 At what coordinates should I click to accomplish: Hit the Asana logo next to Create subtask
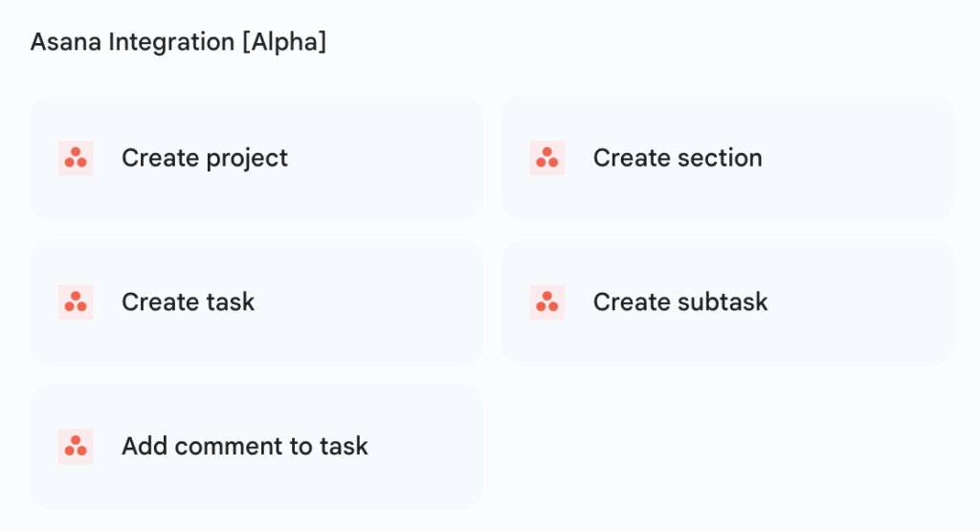point(547,302)
